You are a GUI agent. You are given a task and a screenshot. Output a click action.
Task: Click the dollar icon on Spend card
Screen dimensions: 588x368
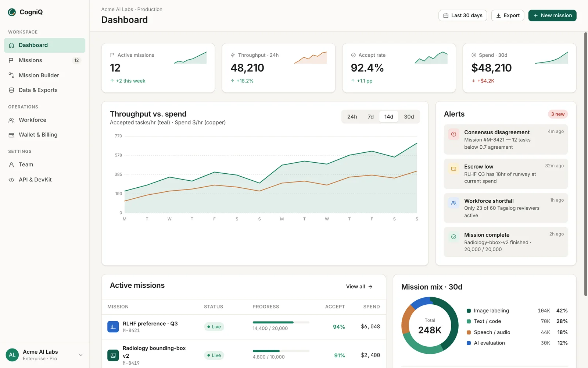[x=474, y=55]
